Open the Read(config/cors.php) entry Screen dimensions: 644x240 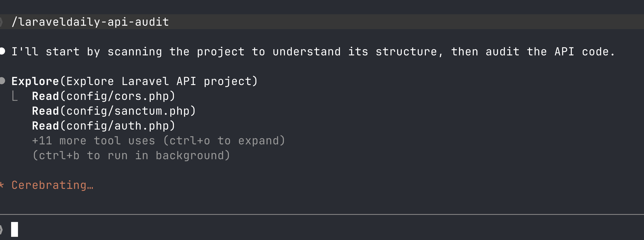(x=103, y=96)
